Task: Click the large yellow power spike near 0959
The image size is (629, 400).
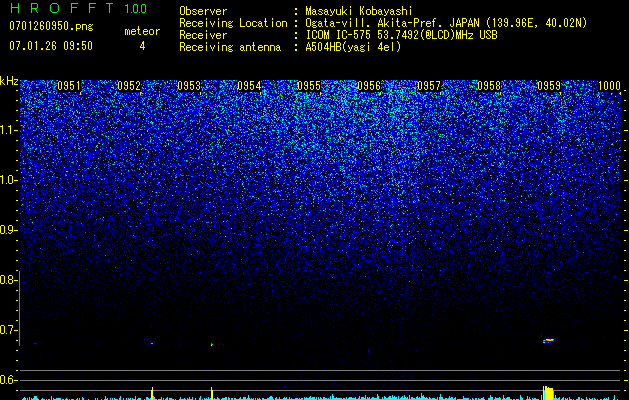Action: click(548, 393)
